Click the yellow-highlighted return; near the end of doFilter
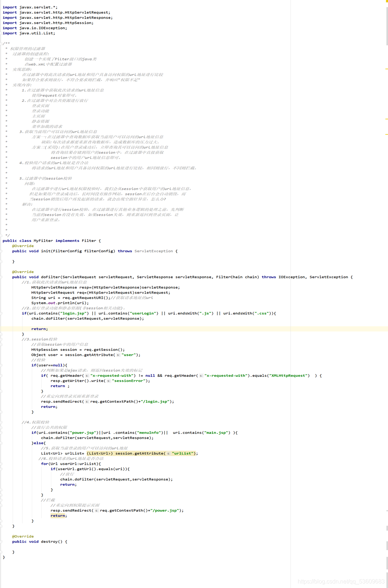The width and height of the screenshot is (388, 588). [59, 516]
